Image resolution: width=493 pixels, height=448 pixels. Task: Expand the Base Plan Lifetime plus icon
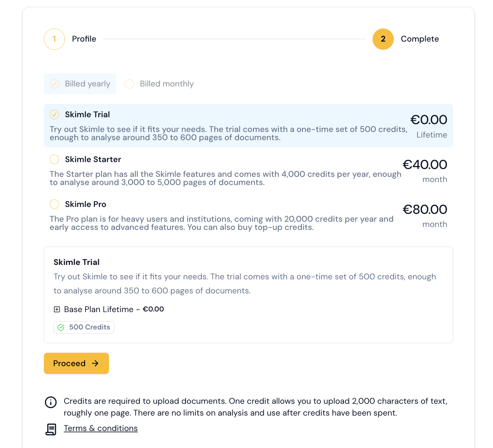pos(57,309)
